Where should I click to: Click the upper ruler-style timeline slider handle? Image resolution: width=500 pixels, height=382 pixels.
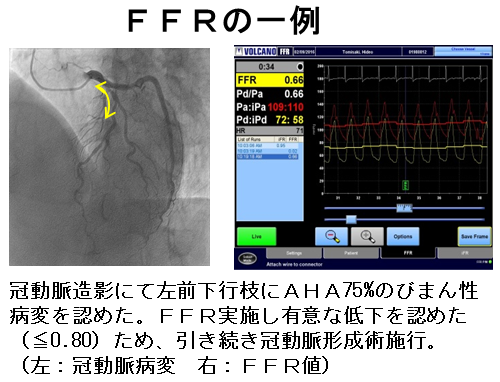point(404,208)
